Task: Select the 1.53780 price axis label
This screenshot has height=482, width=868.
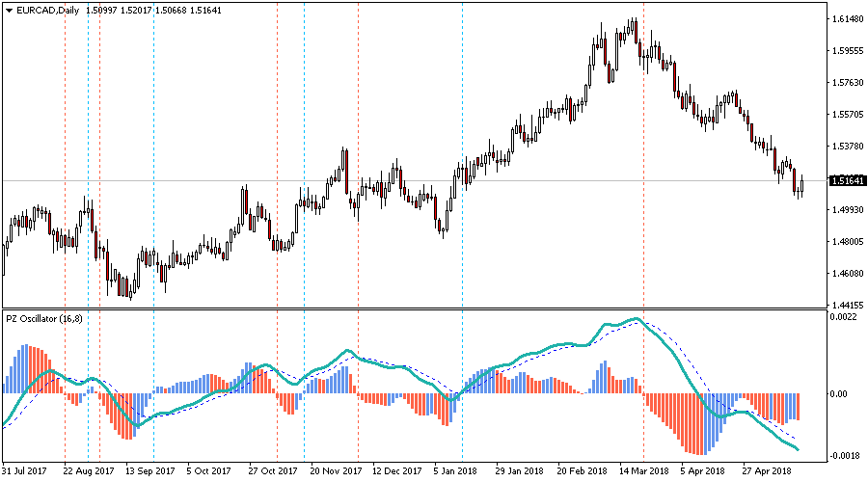Action: [x=845, y=147]
